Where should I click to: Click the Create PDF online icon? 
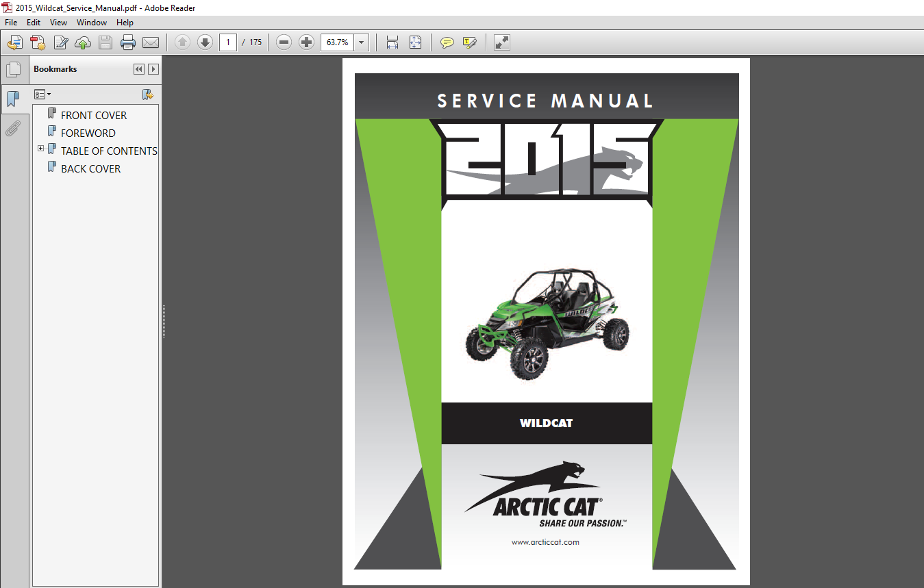click(x=38, y=42)
